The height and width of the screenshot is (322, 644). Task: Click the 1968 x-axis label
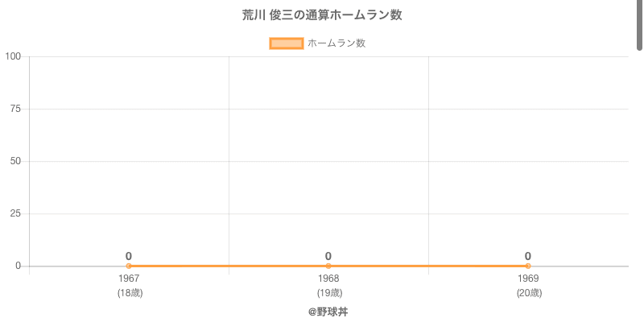328,279
